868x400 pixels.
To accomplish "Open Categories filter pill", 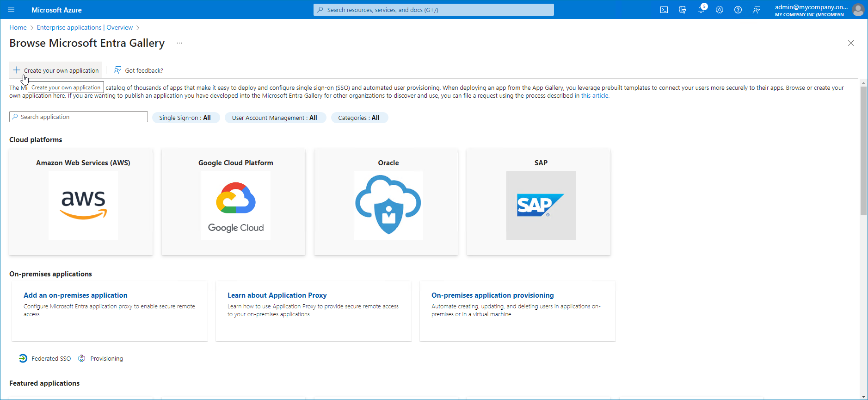I will tap(359, 118).
